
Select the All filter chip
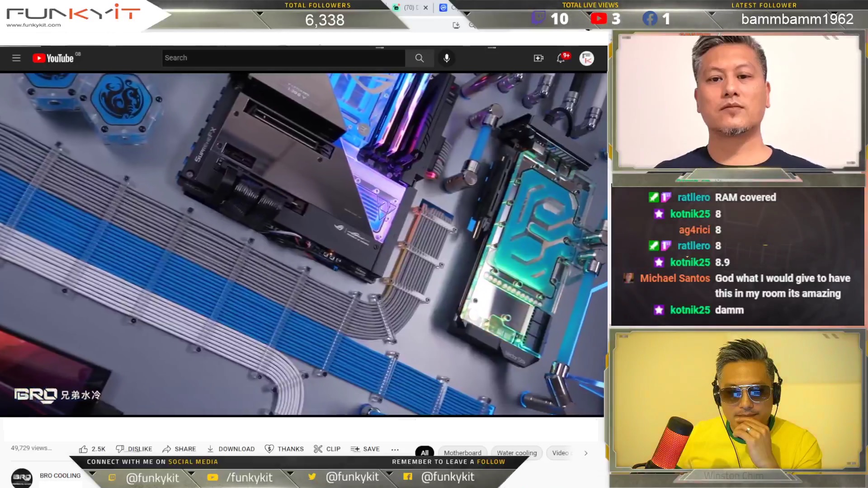(425, 452)
